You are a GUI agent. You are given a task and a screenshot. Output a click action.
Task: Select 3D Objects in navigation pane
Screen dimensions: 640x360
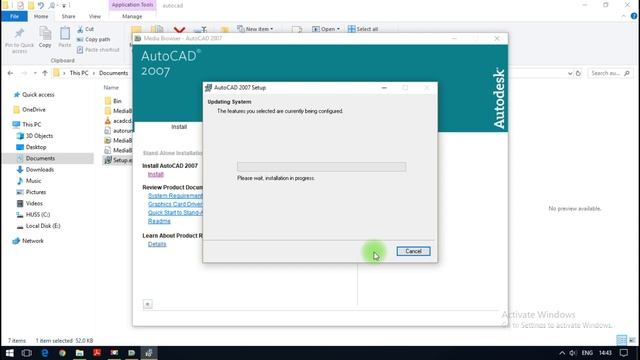click(39, 136)
